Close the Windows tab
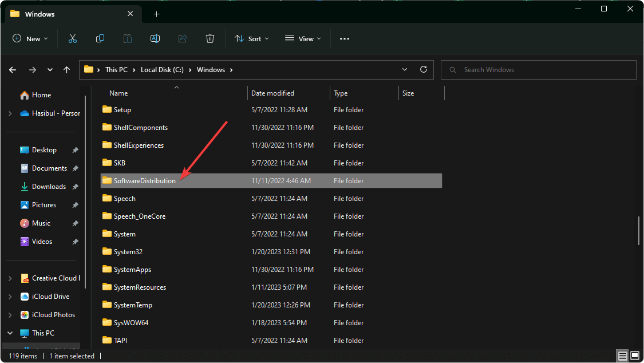The image size is (644, 363). [130, 14]
